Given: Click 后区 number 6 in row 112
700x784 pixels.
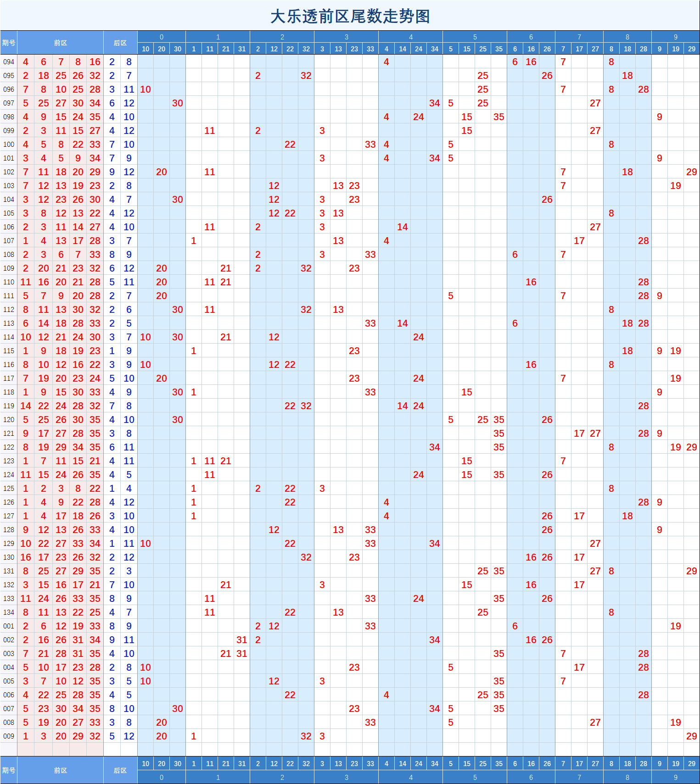Looking at the screenshot, I should point(129,310).
